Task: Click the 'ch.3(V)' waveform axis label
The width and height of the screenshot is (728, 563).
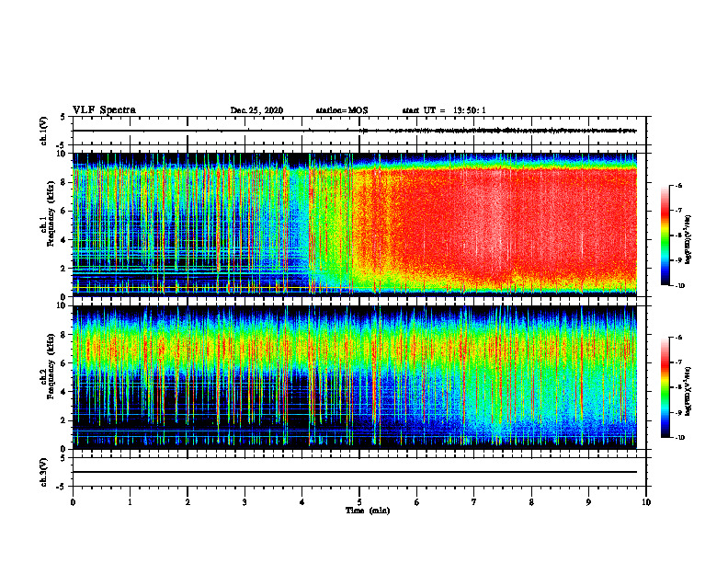Action: (x=43, y=472)
